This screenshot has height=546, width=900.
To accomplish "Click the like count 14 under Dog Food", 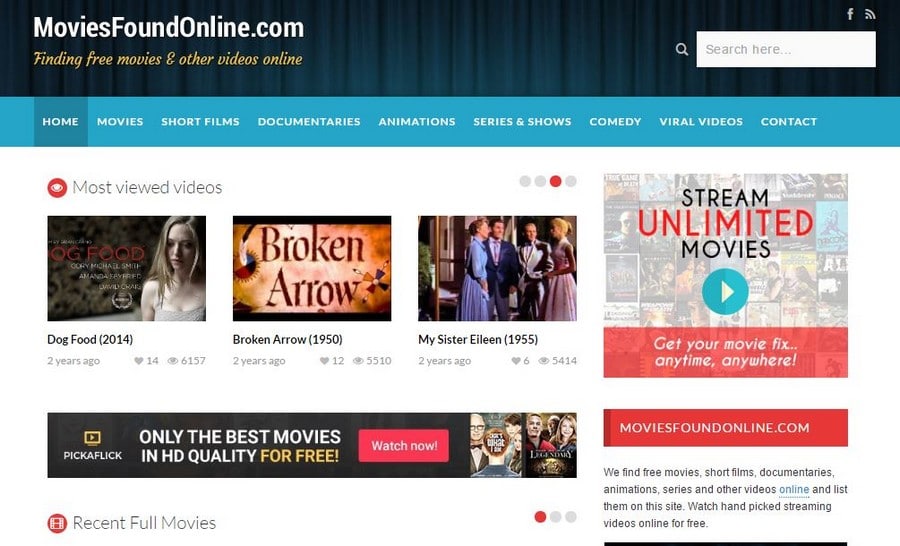I will (152, 361).
